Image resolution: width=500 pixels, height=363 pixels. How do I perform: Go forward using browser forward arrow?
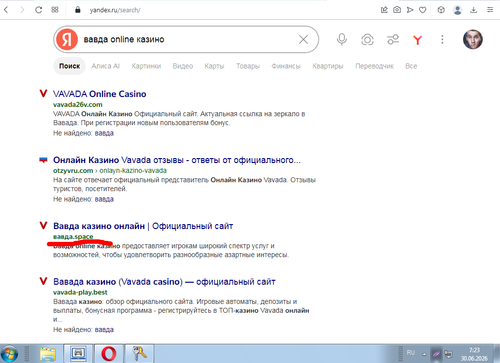22,10
